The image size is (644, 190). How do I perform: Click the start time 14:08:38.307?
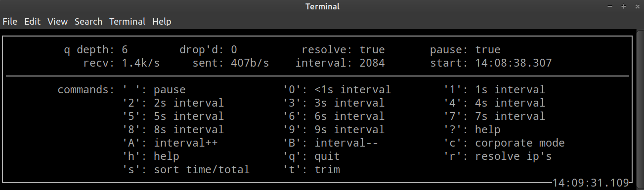[x=514, y=63]
